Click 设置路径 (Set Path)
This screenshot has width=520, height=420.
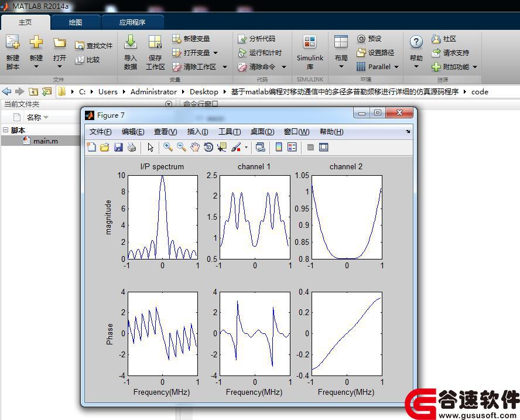[x=375, y=53]
